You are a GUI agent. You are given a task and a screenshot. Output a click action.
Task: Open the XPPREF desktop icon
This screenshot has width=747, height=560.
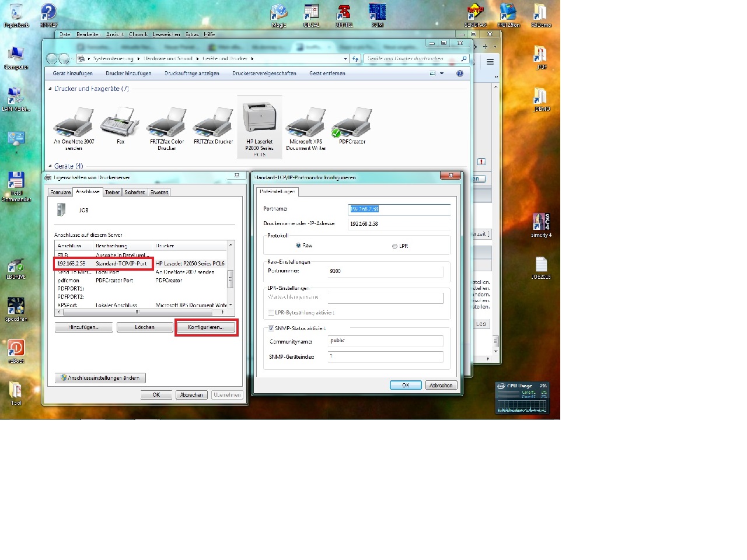click(48, 16)
